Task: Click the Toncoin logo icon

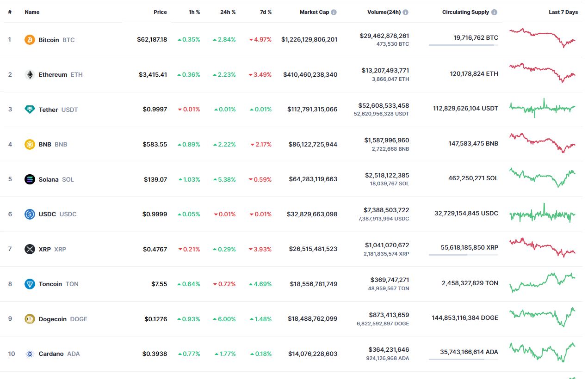Action: click(x=30, y=284)
